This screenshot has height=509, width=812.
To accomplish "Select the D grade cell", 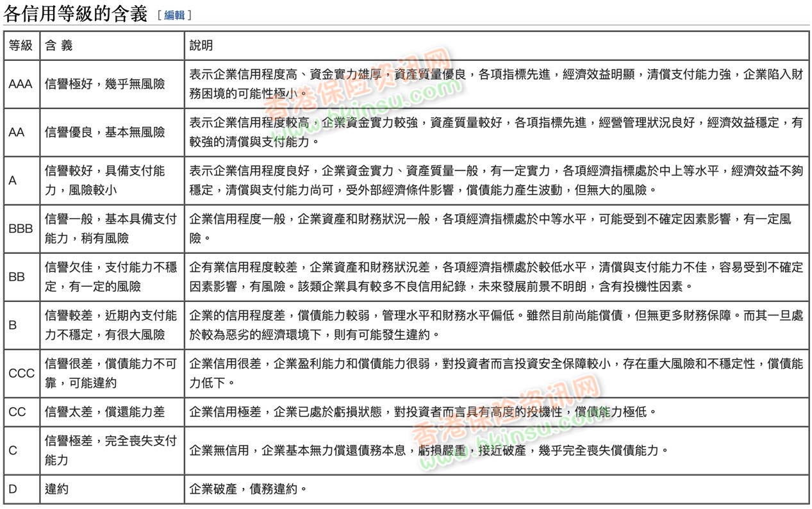I will click(x=22, y=489).
